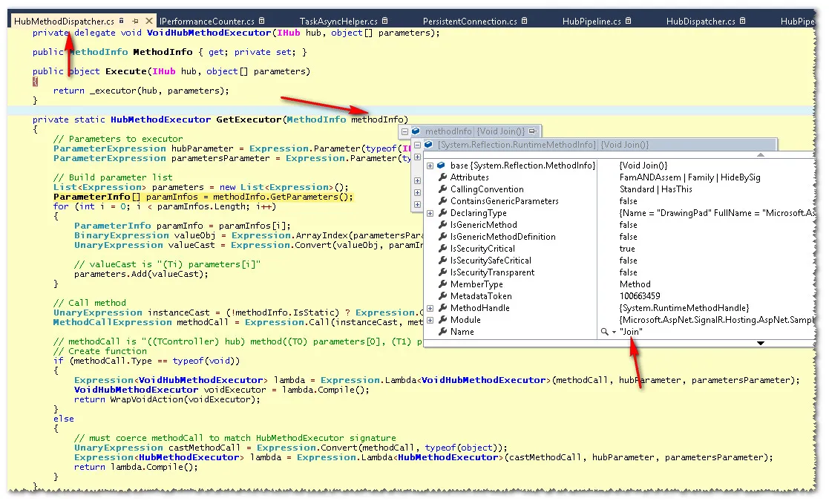
Task: Expand the Module property
Action: 430,320
